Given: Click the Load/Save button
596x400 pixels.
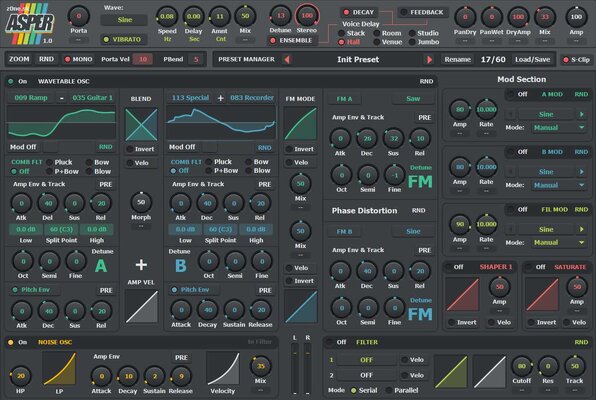Looking at the screenshot, I should click(x=532, y=60).
